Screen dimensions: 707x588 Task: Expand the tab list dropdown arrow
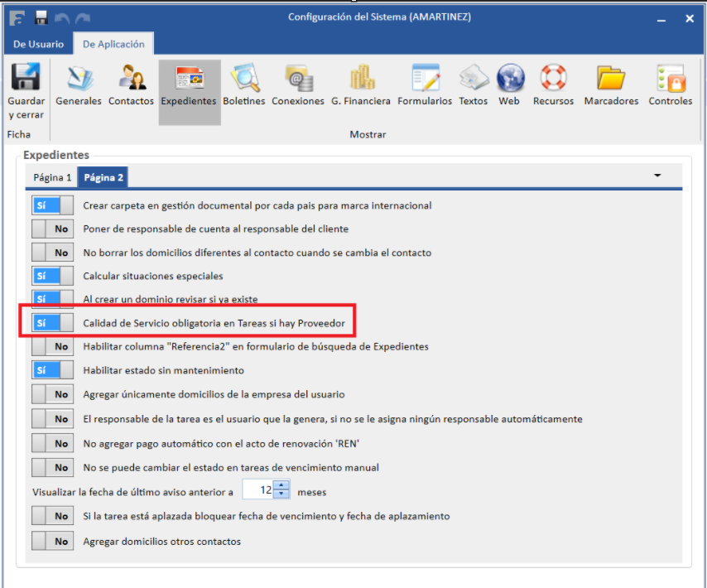(658, 176)
